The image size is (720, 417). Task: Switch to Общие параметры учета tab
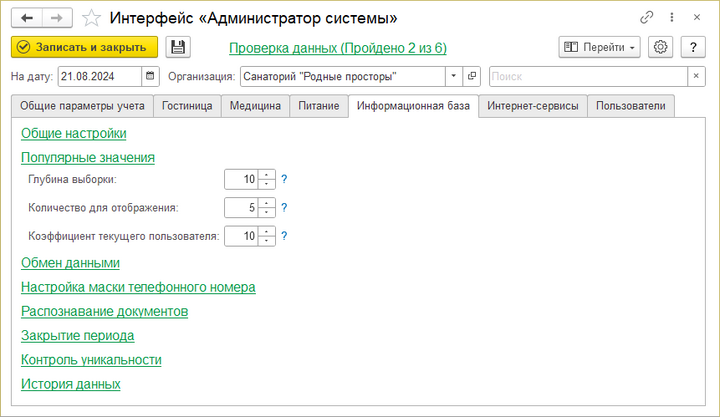(82, 106)
